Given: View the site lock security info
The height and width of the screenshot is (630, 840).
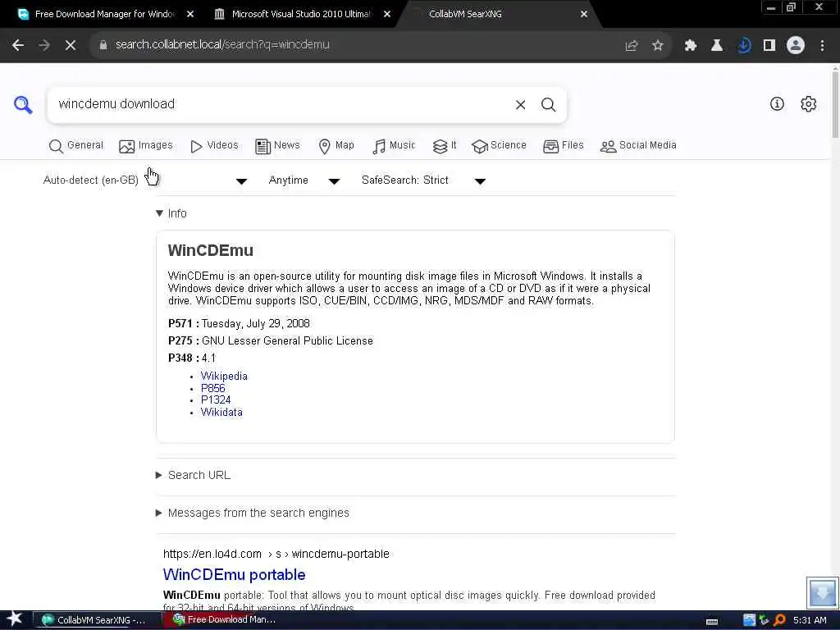Looking at the screenshot, I should (103, 45).
